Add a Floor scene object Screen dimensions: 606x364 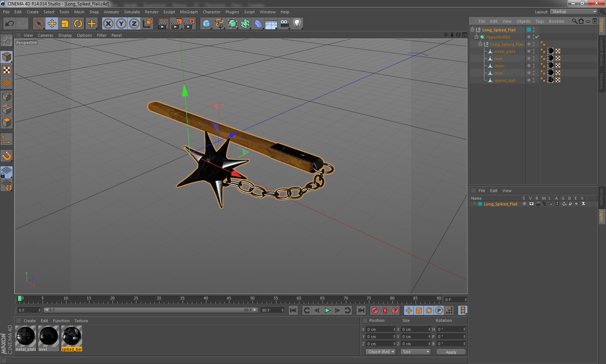[271, 24]
